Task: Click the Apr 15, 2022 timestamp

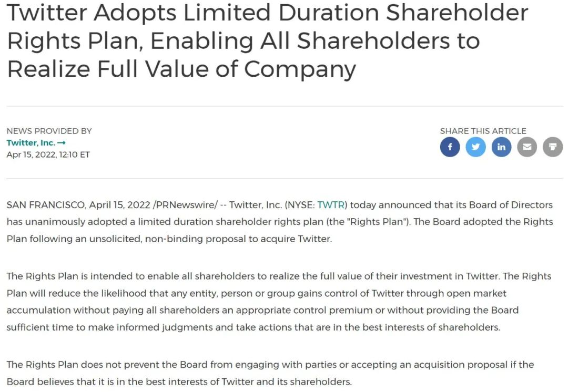Action: coord(48,154)
